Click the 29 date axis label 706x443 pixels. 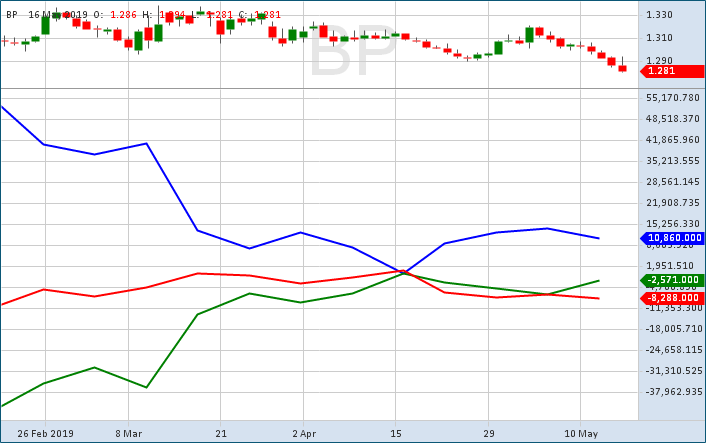[489, 434]
